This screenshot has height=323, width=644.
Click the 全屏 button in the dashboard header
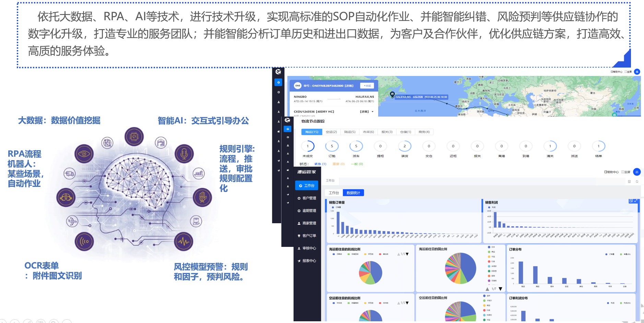click(x=626, y=172)
